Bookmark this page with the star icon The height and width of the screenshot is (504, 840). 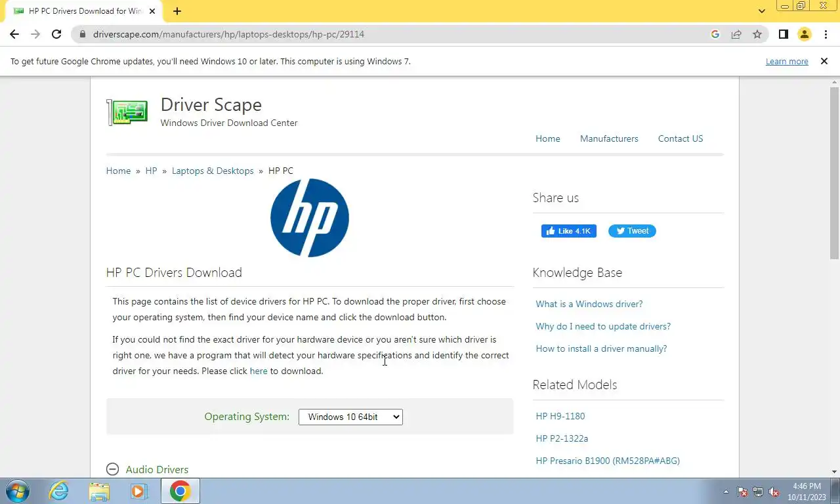[757, 34]
